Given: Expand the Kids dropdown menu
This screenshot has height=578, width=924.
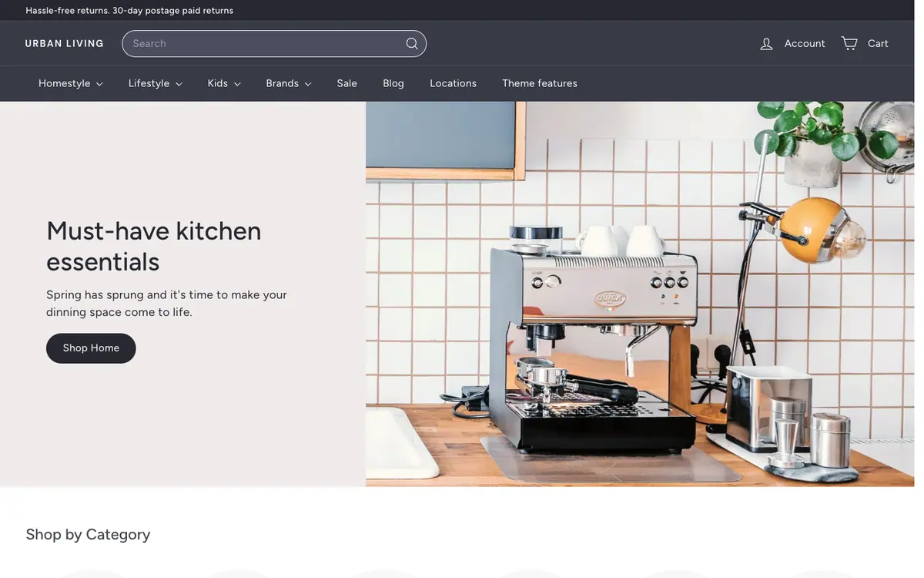Looking at the screenshot, I should pyautogui.click(x=224, y=83).
